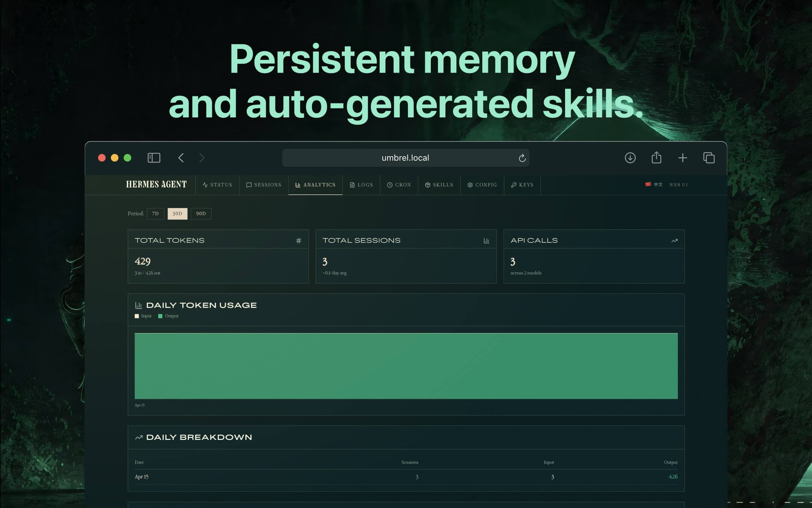Show the tab overview icon

709,158
